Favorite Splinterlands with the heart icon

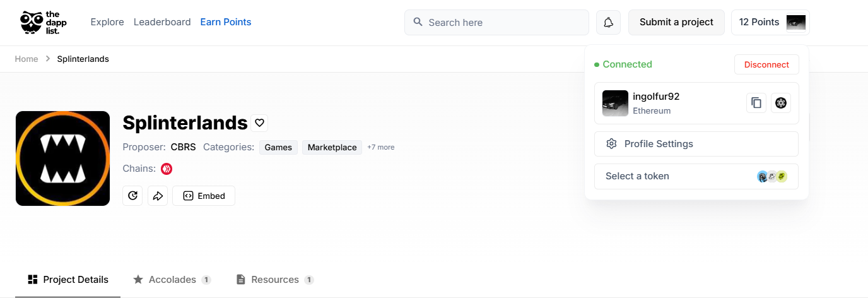259,122
